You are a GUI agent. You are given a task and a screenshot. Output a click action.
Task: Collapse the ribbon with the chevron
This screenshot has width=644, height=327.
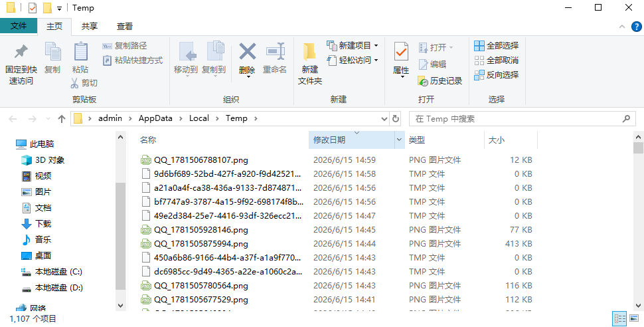tap(622, 27)
